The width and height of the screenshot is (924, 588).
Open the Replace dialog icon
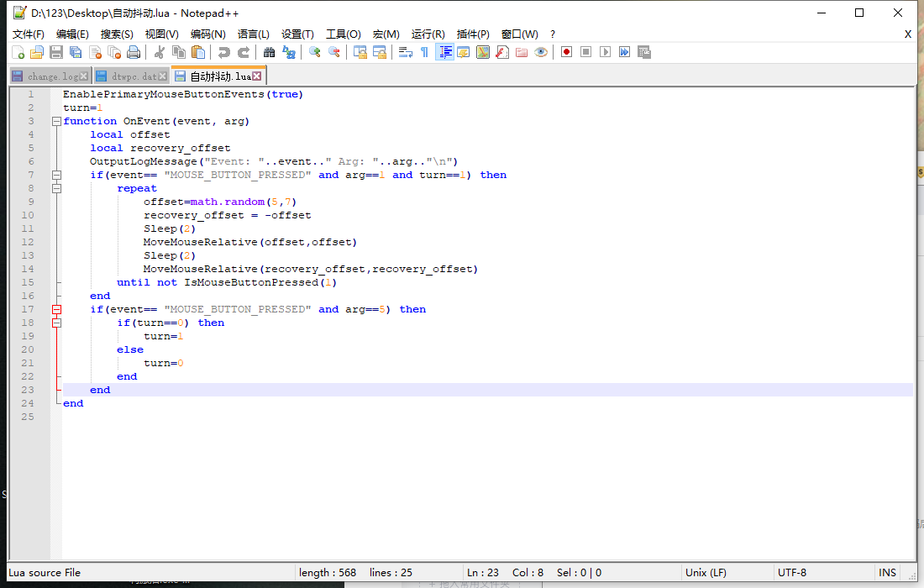[x=289, y=52]
